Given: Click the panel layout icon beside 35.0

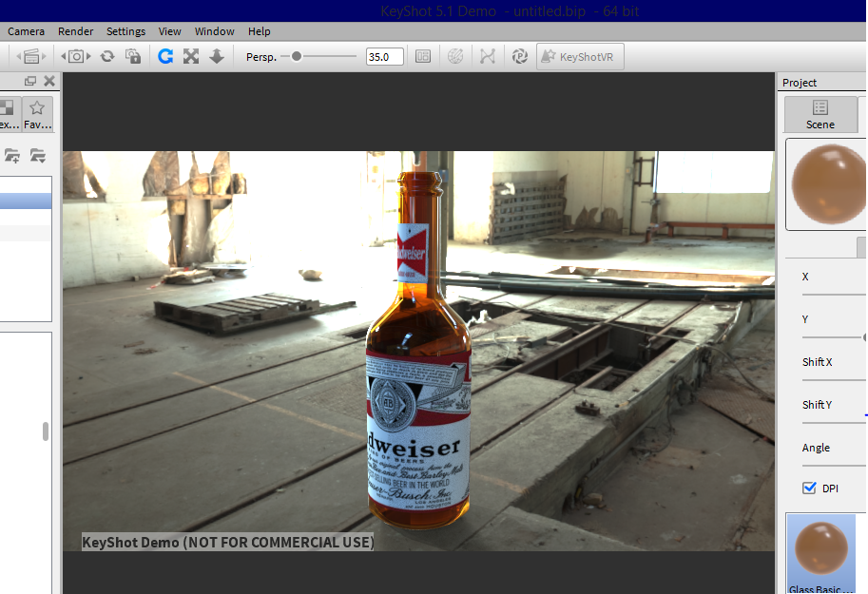Looking at the screenshot, I should (x=423, y=56).
